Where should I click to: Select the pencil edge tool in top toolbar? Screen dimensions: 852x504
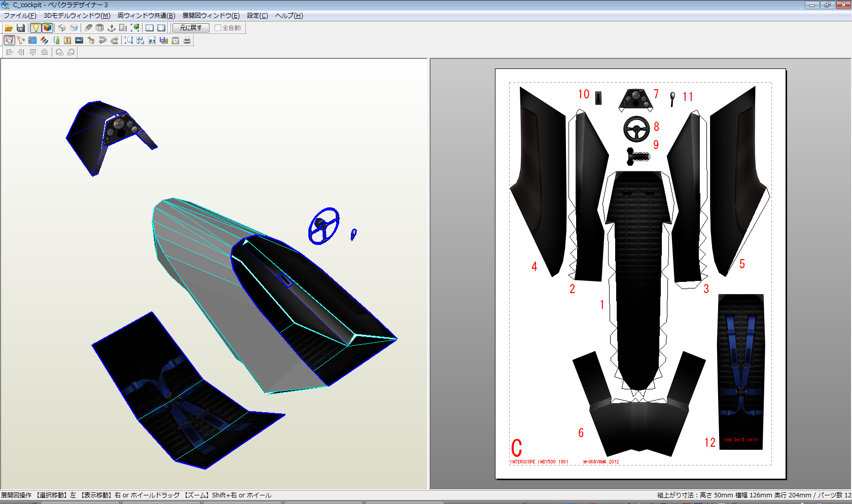[88, 28]
